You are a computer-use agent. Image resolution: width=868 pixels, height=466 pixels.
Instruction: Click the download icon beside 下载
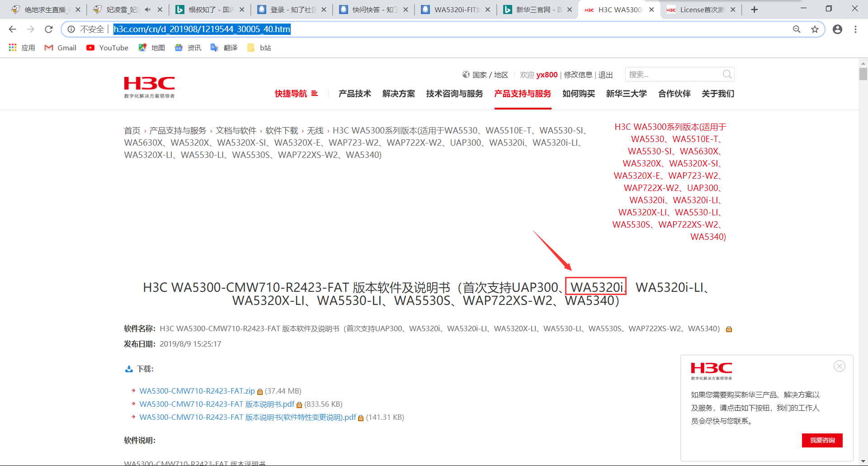[129, 369]
